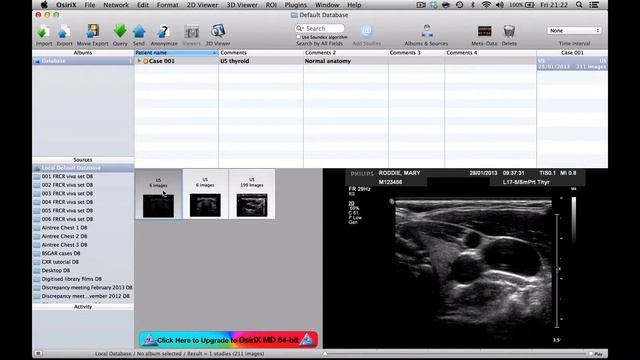Select 006 FRCR viva set DB source

pos(83,219)
